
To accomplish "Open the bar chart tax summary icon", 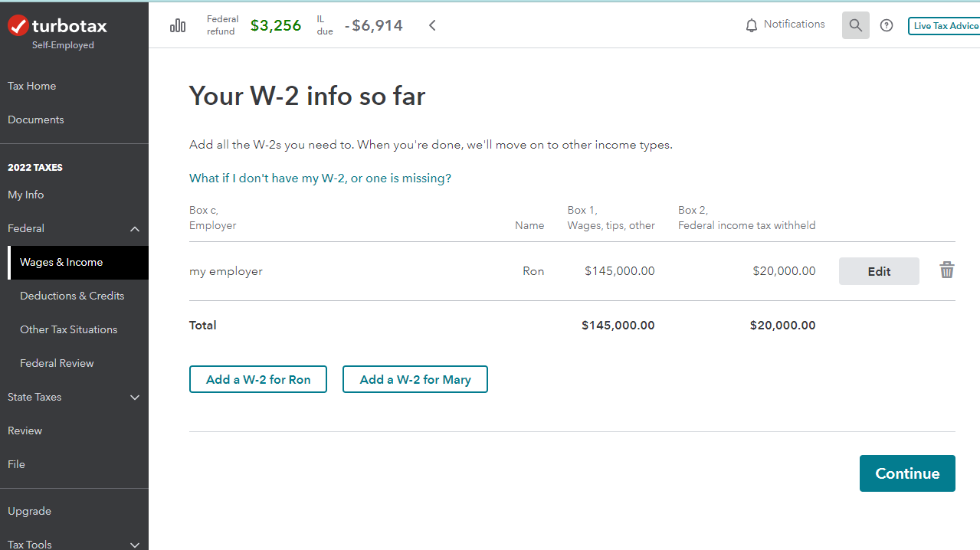I will tap(178, 25).
